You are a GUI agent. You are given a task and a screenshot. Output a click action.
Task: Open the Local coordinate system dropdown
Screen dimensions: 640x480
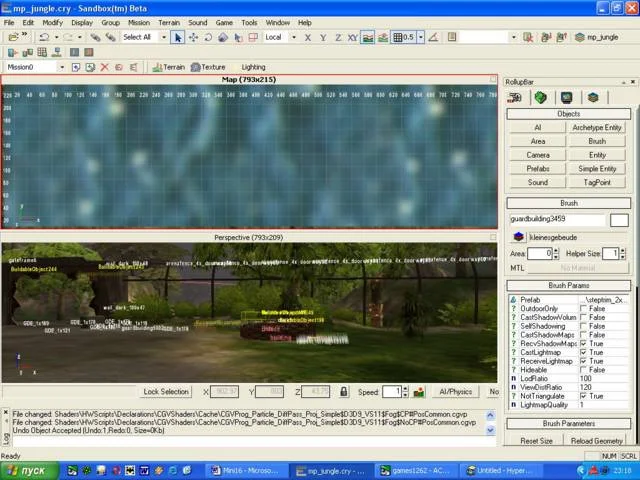pyautogui.click(x=293, y=38)
